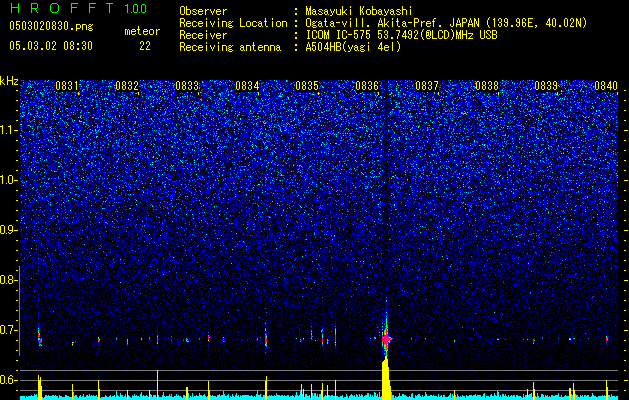Click location text Ogata-vill. Akita-Pref. JAPAN
Image resolution: width=629 pixels, height=400 pixels.
click(393, 23)
